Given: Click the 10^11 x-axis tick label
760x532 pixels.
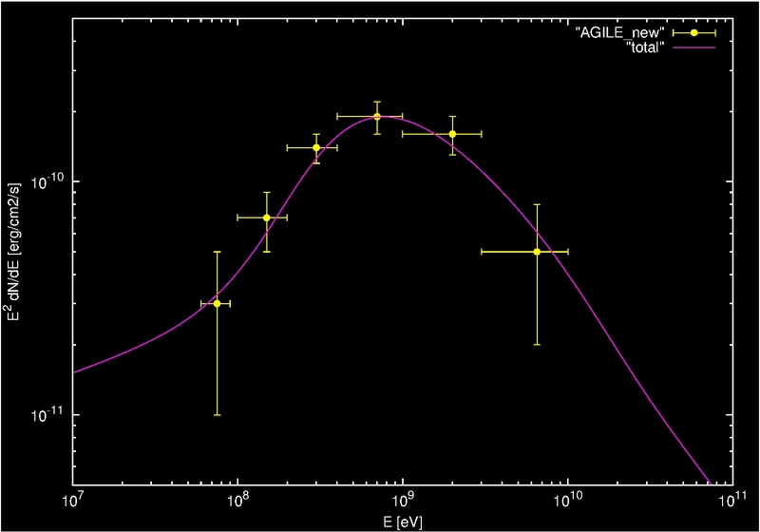Looking at the screenshot, I should (731, 501).
